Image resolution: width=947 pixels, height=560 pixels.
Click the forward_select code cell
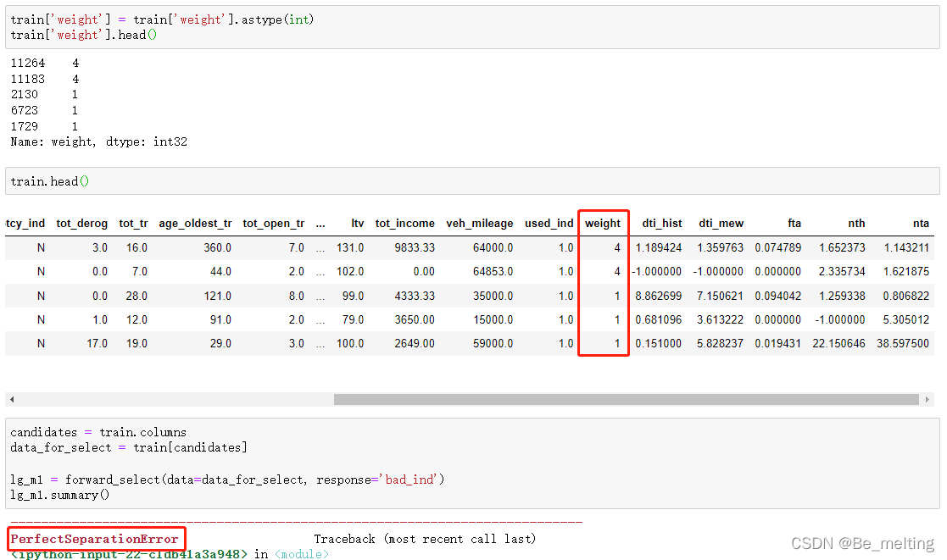[x=472, y=463]
